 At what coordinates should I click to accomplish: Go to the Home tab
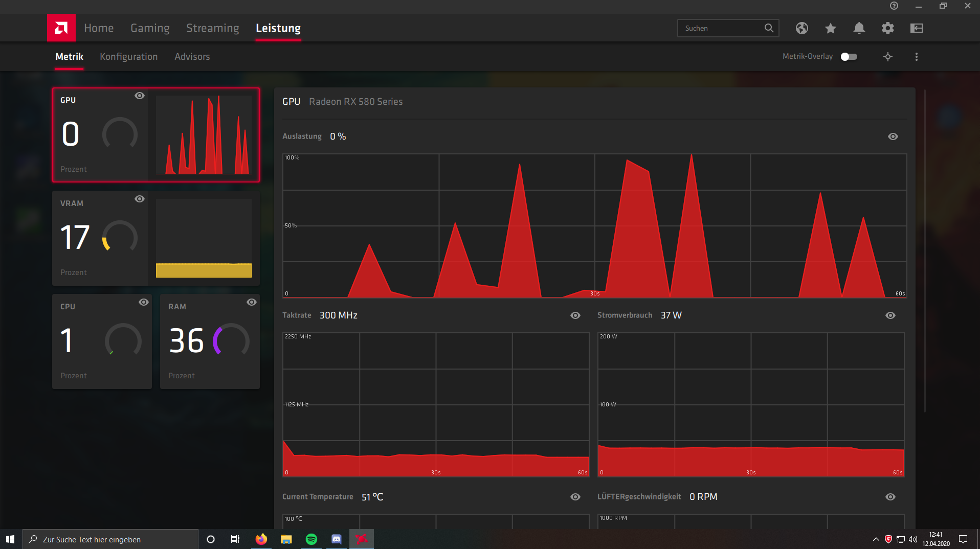pyautogui.click(x=99, y=28)
